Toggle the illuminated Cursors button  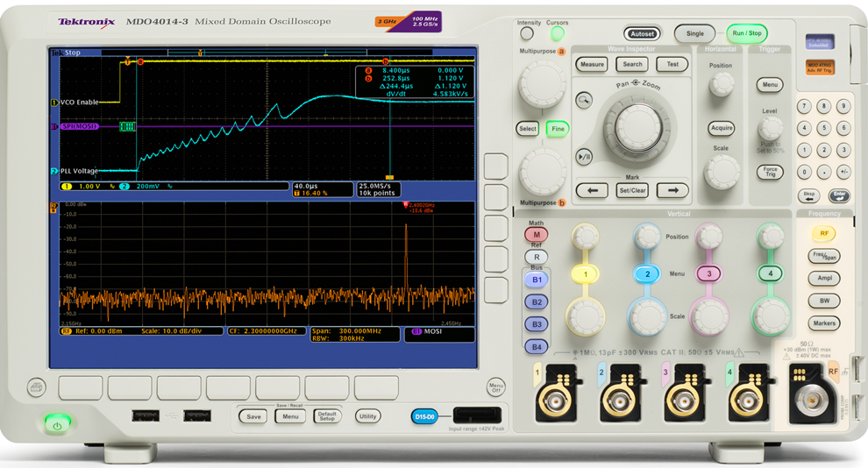(557, 34)
